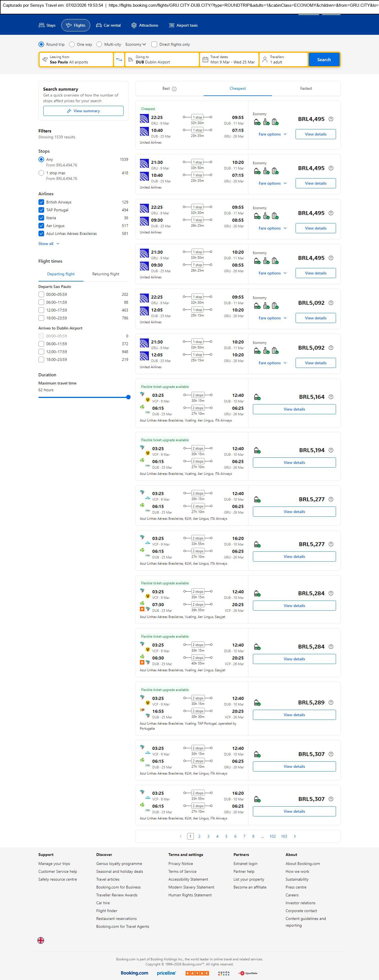Click the calendar icon in Travel dates field
The height and width of the screenshot is (980, 379).
click(205, 60)
